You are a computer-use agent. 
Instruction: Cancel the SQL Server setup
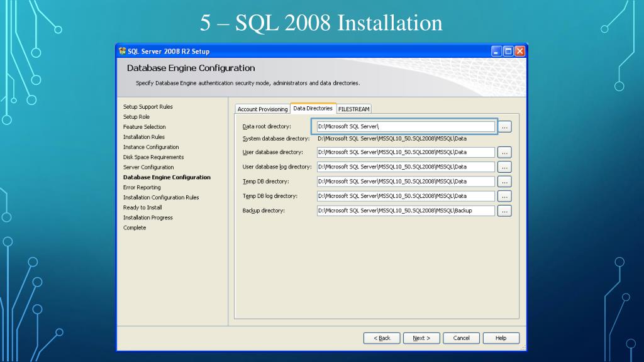pos(461,338)
